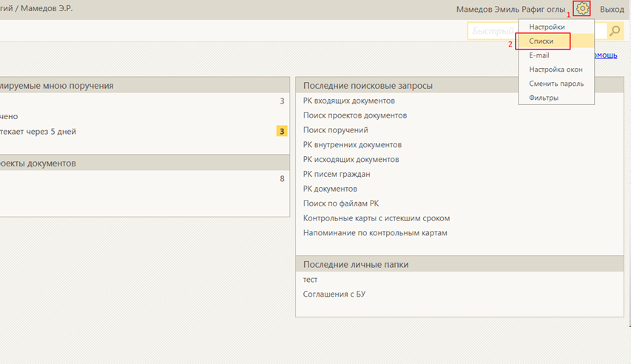631x364 pixels.
Task: Click the controlled assignments panel header
Action: (x=144, y=85)
